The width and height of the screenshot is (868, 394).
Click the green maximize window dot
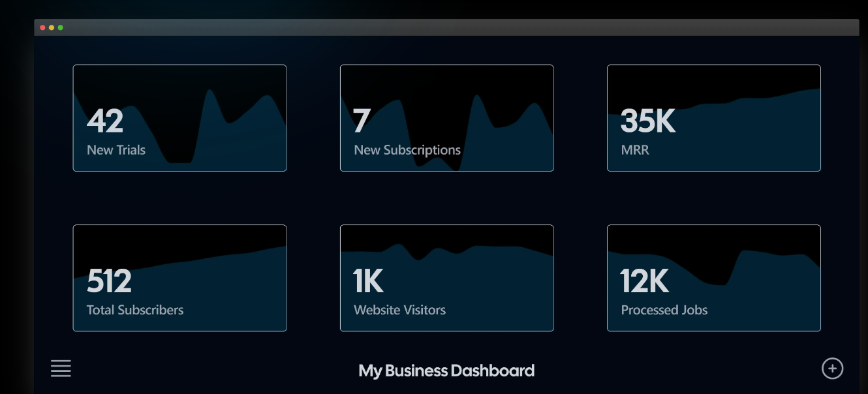click(x=61, y=27)
